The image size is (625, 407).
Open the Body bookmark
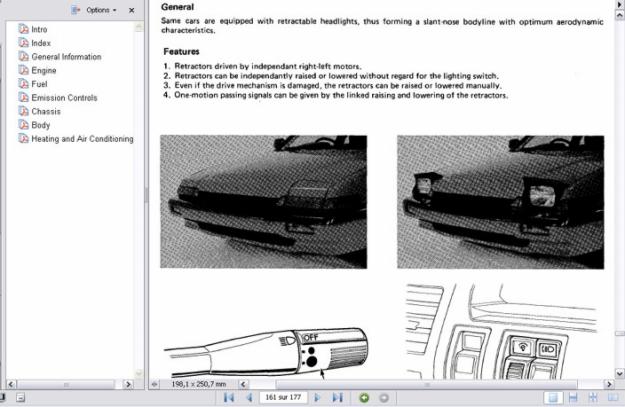[x=41, y=125]
